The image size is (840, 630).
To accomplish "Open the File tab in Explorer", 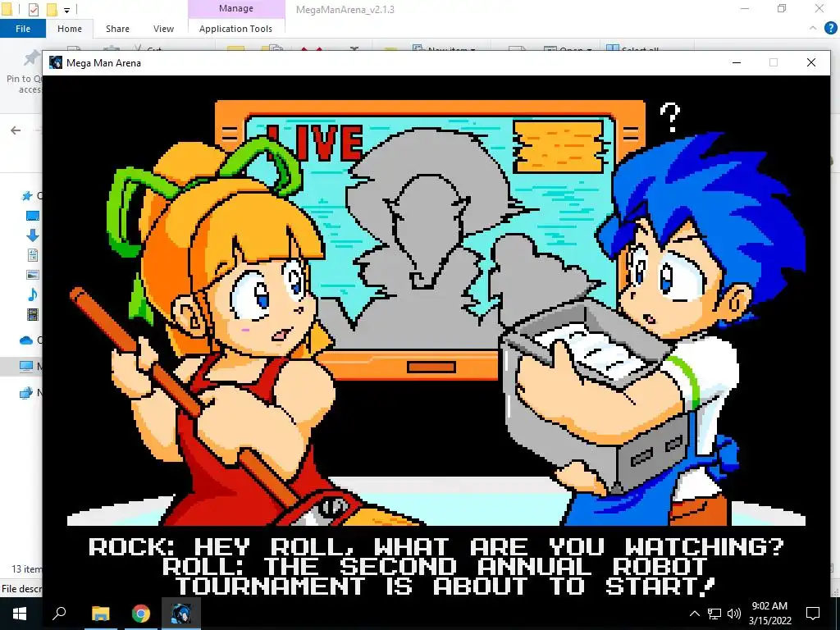I will [22, 29].
